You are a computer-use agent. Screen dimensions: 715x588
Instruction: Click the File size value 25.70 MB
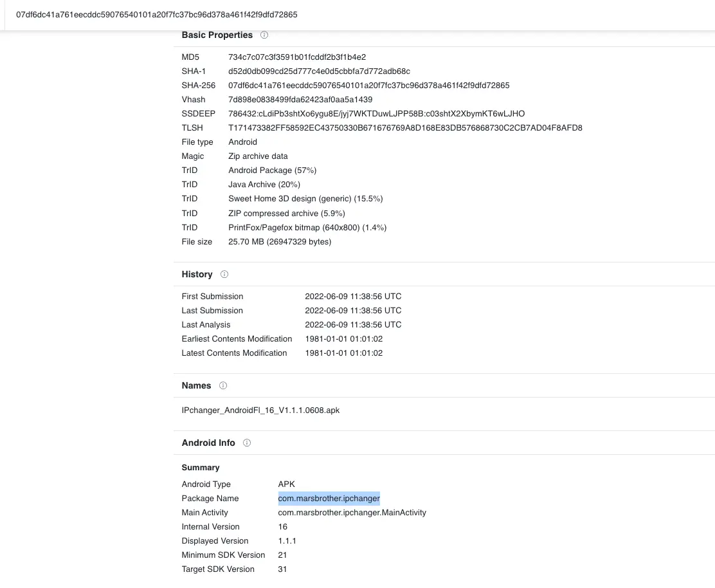(x=279, y=241)
